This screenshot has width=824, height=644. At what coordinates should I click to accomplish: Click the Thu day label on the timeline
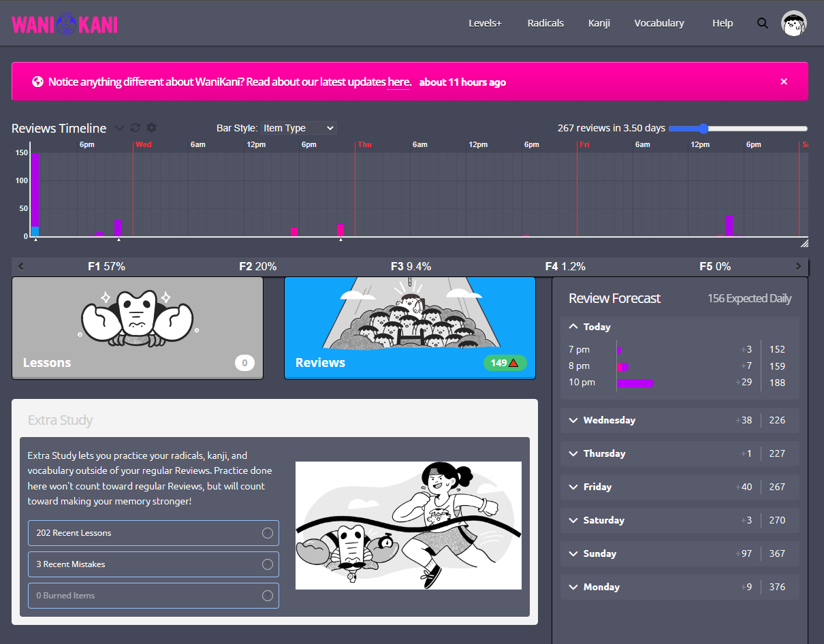(x=365, y=144)
